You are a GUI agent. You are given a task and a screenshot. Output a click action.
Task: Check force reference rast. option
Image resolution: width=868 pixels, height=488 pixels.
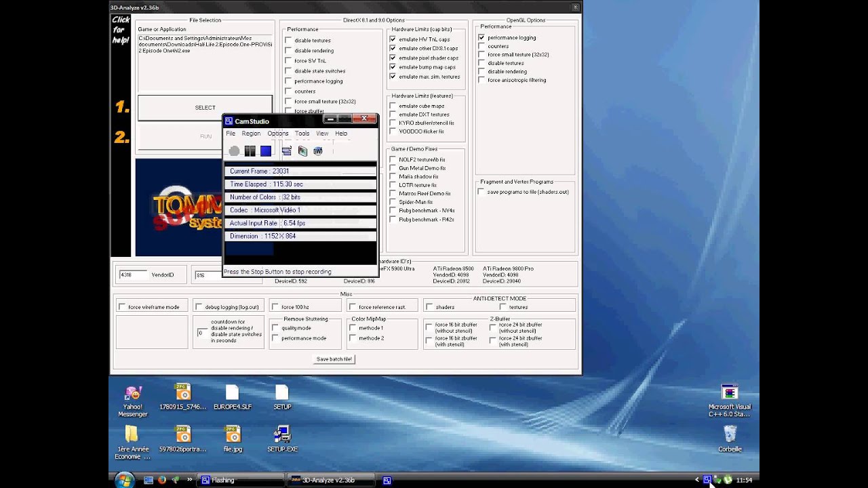pyautogui.click(x=353, y=307)
